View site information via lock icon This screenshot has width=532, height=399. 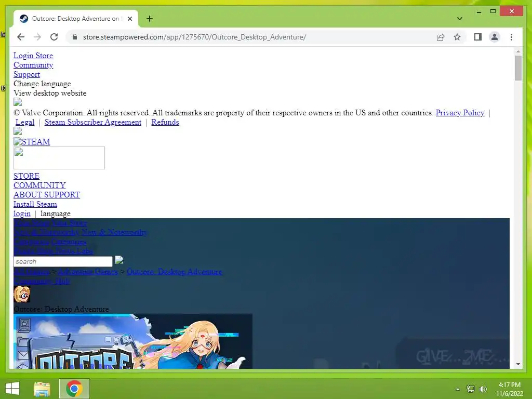(75, 37)
